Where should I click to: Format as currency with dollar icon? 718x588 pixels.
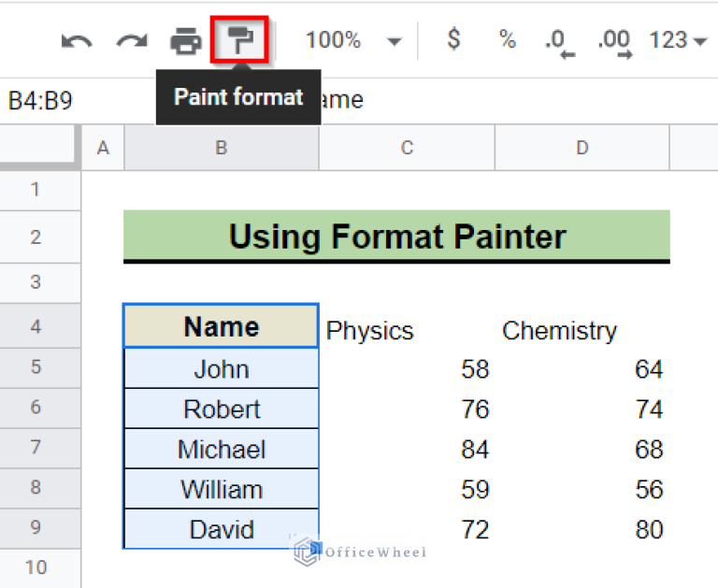tap(453, 40)
